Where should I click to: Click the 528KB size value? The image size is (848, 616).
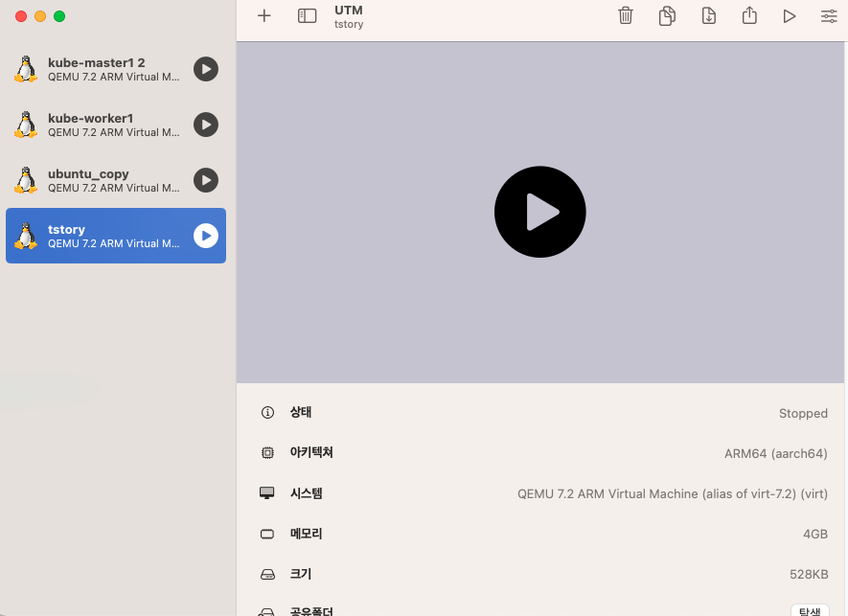point(809,575)
